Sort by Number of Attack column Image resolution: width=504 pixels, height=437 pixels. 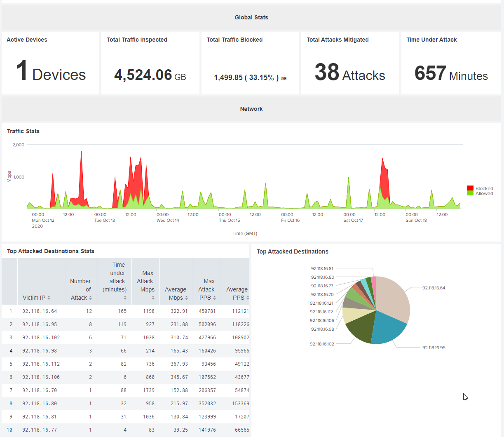point(81,289)
